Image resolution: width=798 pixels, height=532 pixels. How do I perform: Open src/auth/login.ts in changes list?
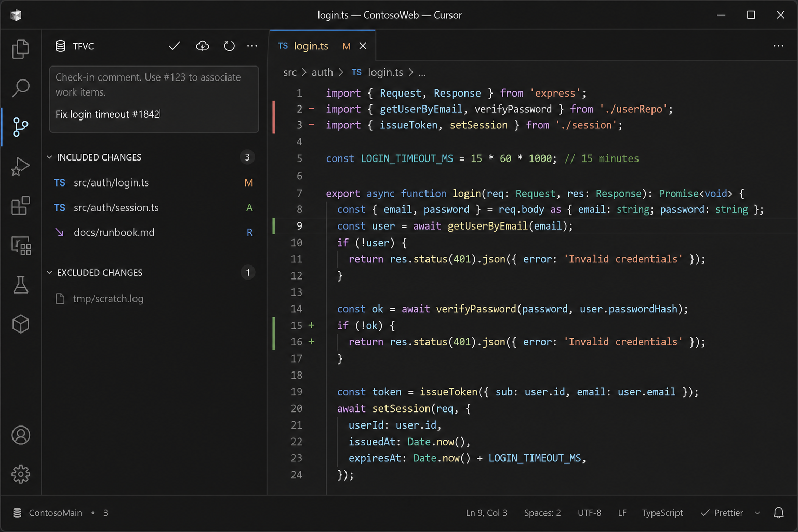click(x=154, y=183)
